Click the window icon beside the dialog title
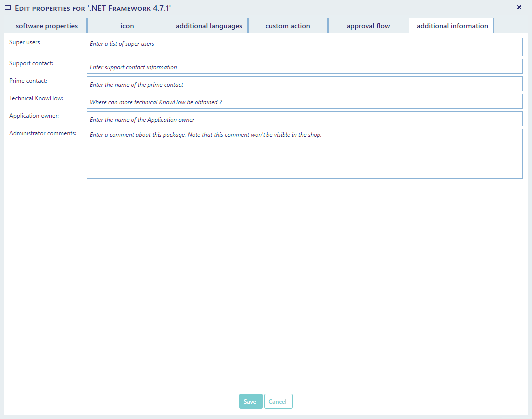The width and height of the screenshot is (532, 419). pyautogui.click(x=8, y=8)
